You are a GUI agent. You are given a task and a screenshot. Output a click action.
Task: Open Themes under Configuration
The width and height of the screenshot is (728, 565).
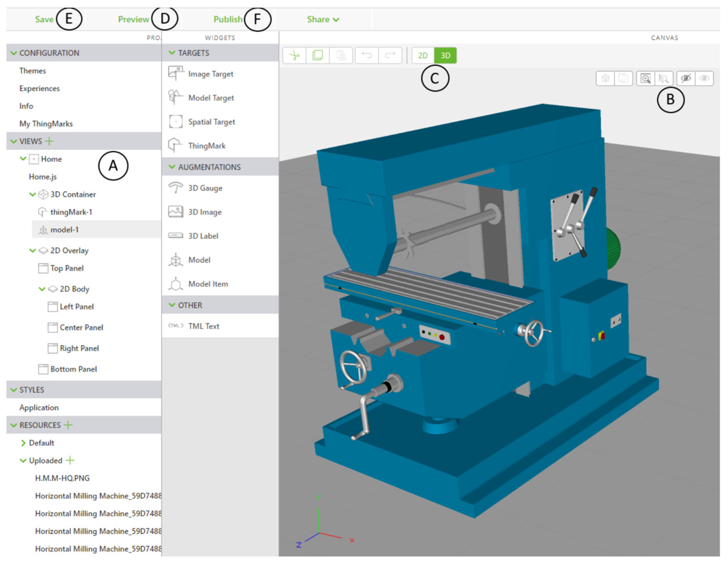click(x=32, y=71)
